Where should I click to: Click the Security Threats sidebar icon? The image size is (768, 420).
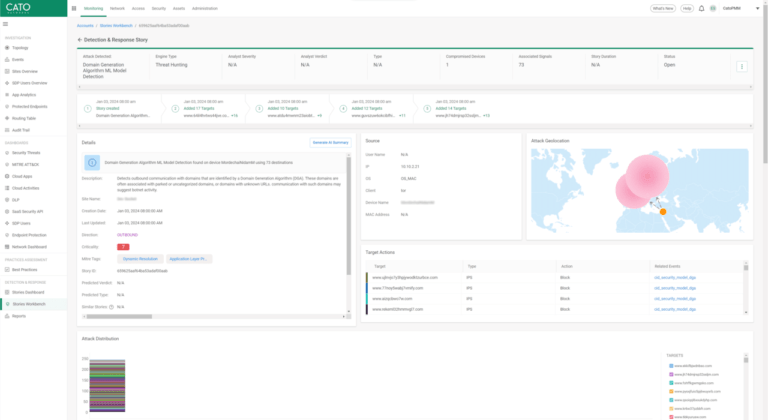(6, 152)
